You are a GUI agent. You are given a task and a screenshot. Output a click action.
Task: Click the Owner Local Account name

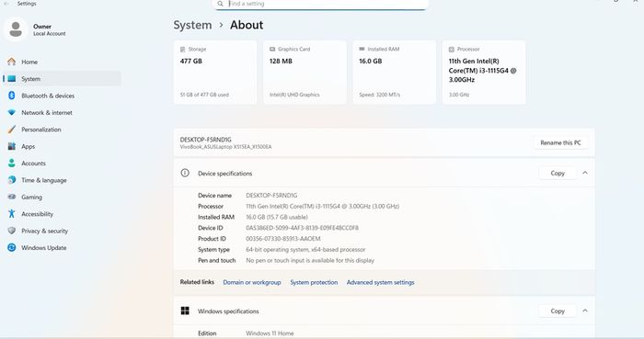(49, 29)
